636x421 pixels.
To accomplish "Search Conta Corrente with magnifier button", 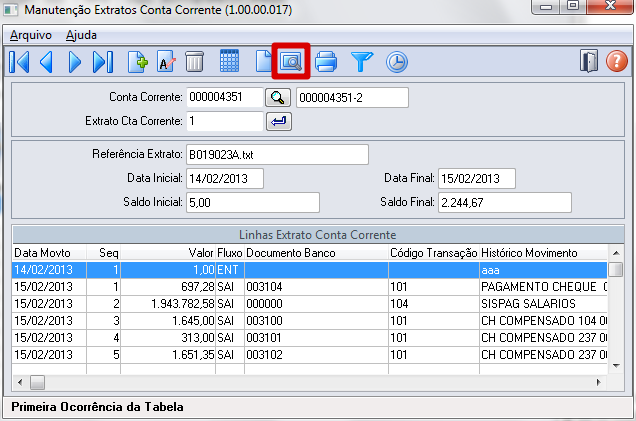I will click(278, 98).
